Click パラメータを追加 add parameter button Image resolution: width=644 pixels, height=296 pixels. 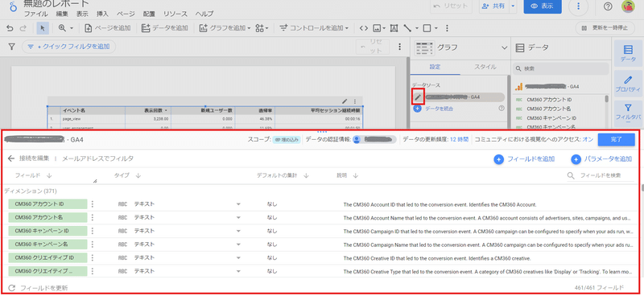point(601,159)
